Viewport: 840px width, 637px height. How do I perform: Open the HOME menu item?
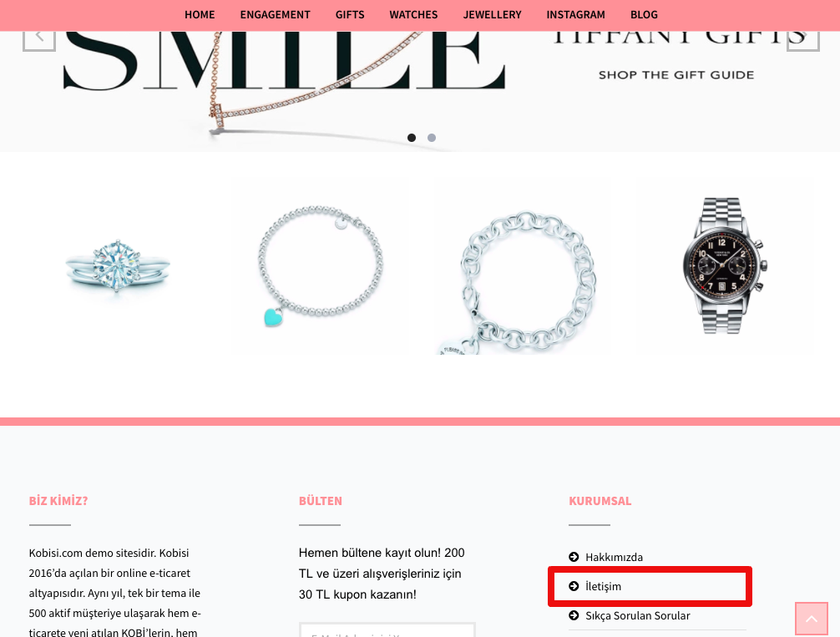[200, 14]
